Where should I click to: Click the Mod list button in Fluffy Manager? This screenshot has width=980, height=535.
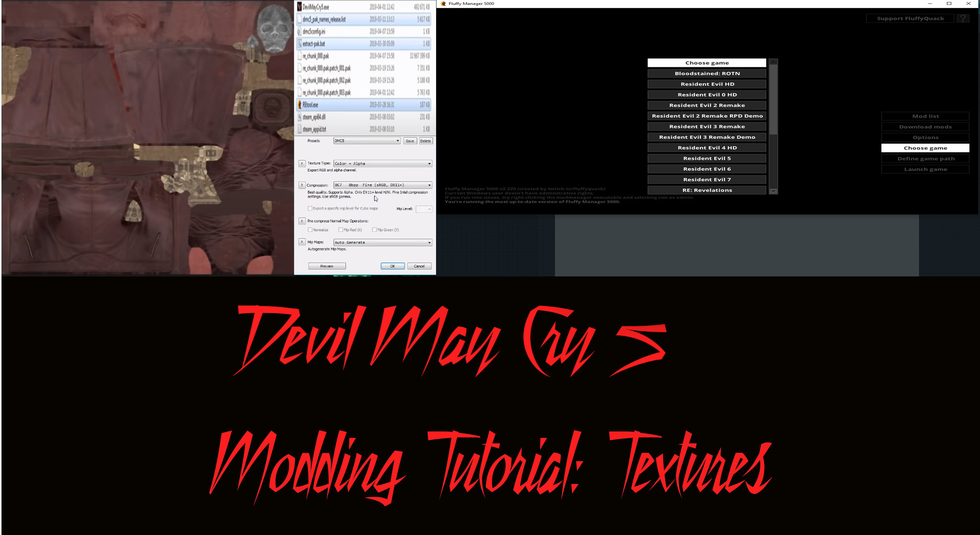925,115
